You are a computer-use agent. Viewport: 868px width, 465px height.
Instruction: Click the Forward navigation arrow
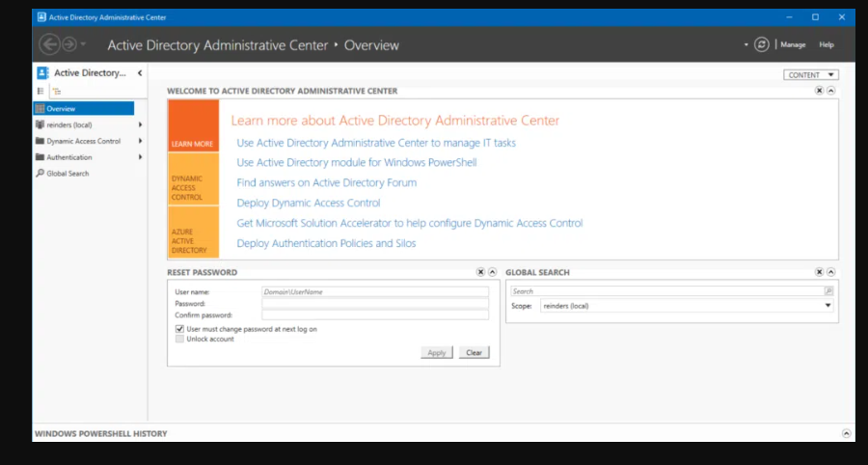pyautogui.click(x=68, y=44)
